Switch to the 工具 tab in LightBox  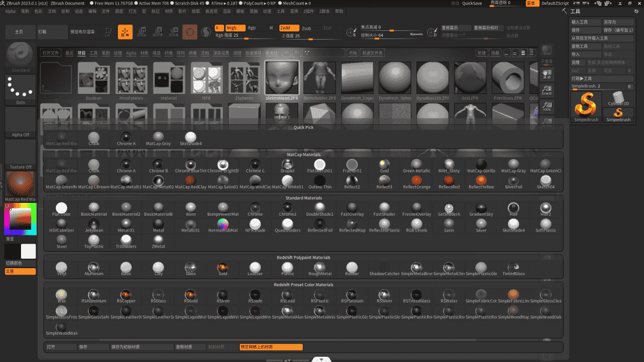94,52
